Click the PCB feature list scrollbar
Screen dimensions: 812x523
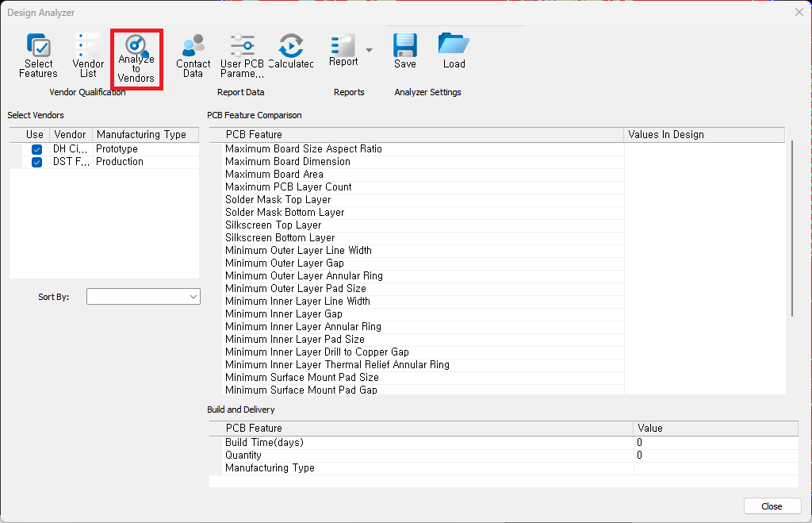[792, 228]
